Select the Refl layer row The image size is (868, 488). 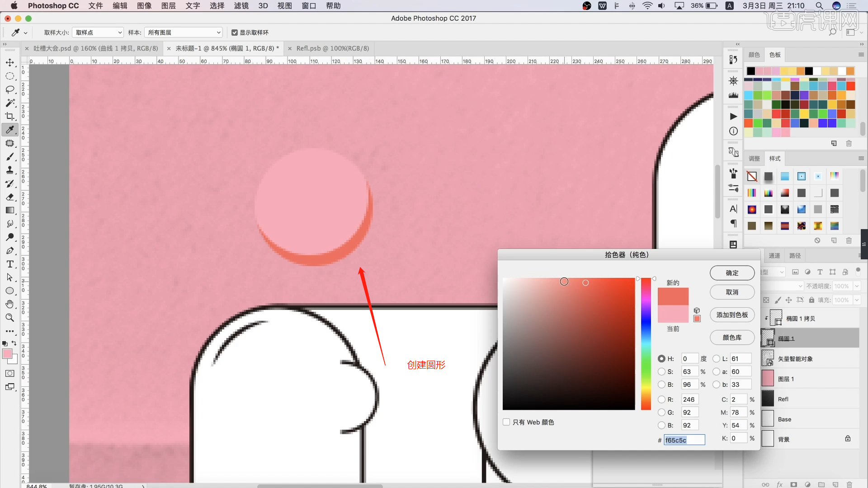click(810, 399)
